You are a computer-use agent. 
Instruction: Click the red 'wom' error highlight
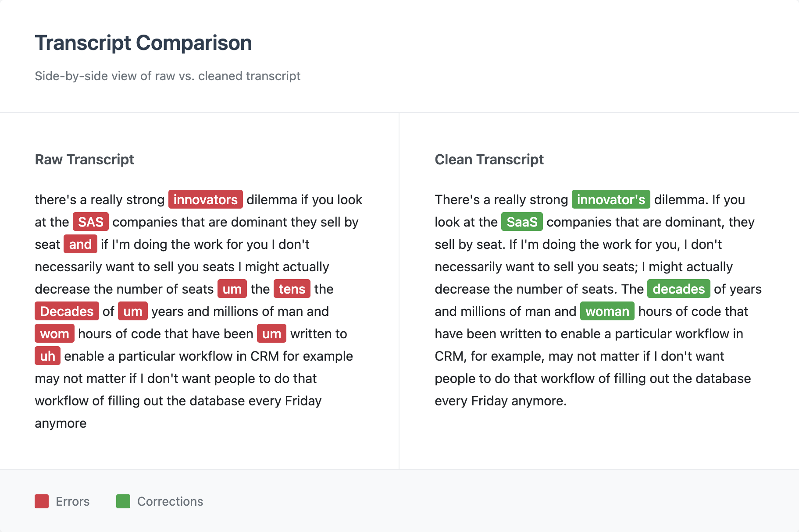pyautogui.click(x=54, y=333)
